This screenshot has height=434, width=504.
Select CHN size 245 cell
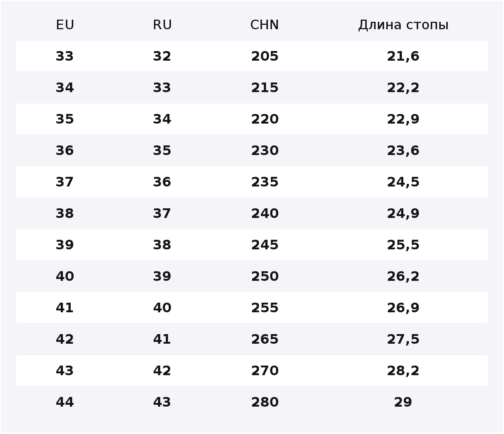click(x=265, y=245)
